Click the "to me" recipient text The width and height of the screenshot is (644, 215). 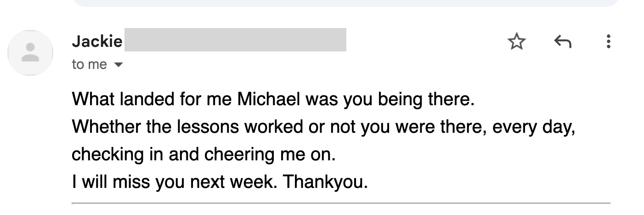(x=89, y=65)
